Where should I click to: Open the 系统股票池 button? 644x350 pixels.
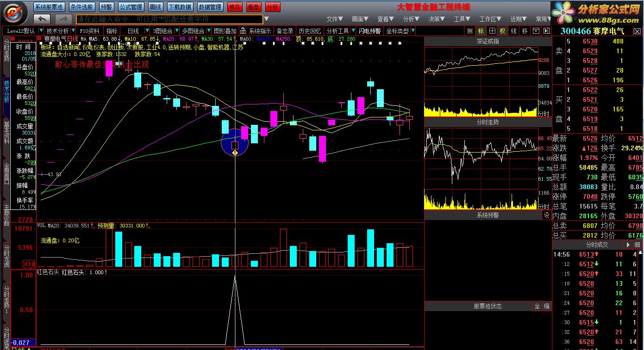[50, 7]
